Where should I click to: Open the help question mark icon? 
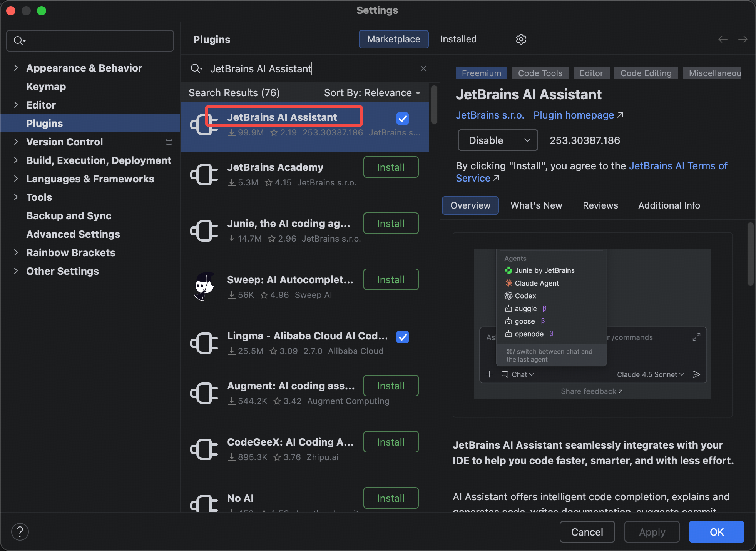click(x=20, y=531)
